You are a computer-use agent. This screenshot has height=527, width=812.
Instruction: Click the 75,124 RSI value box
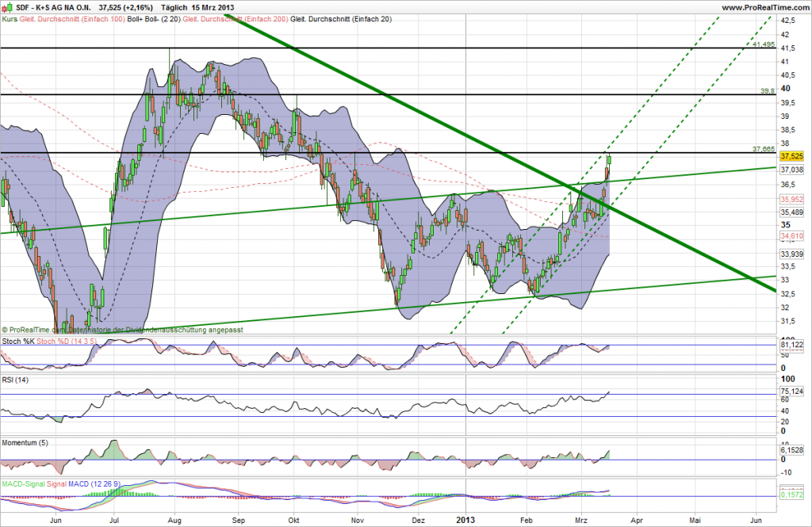coord(792,391)
